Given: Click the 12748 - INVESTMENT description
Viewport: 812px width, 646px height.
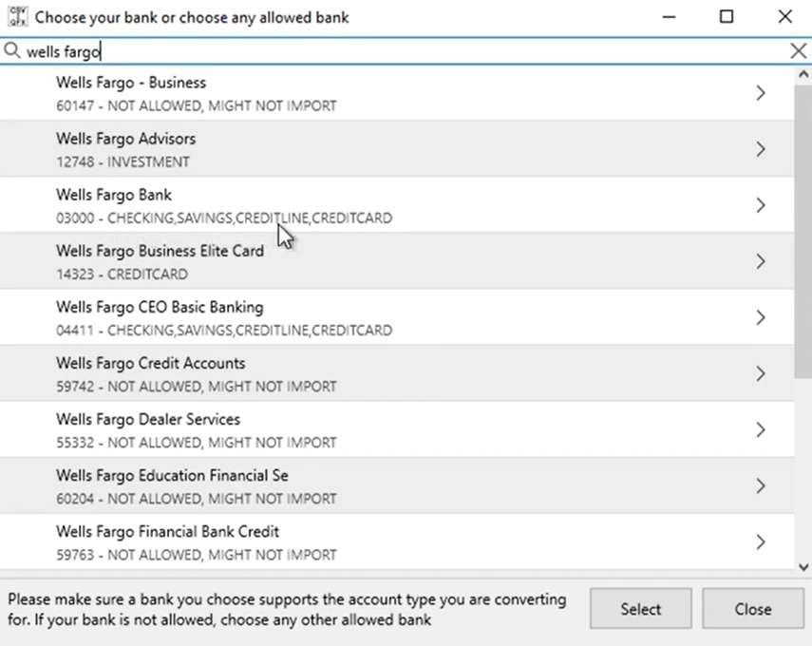Looking at the screenshot, I should (123, 162).
